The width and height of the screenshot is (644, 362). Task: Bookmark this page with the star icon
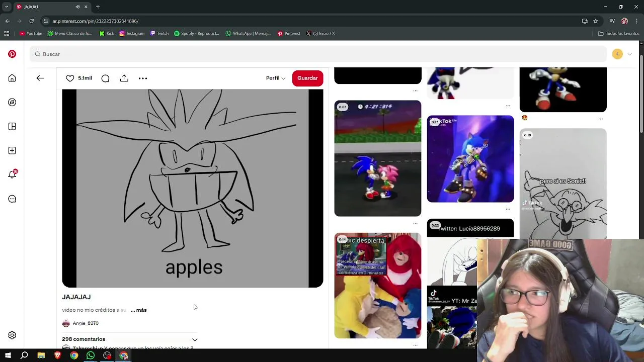click(x=596, y=21)
